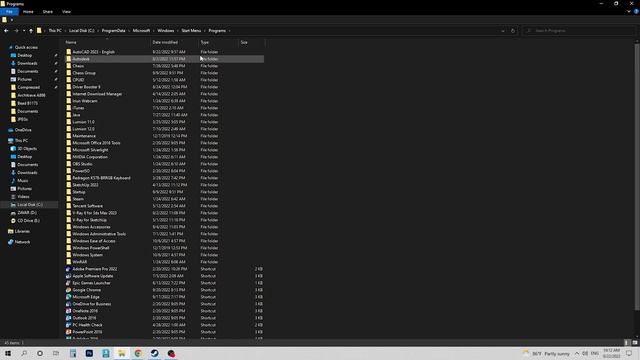
Task: Select OneDrive in navigation pane
Action: point(23,130)
